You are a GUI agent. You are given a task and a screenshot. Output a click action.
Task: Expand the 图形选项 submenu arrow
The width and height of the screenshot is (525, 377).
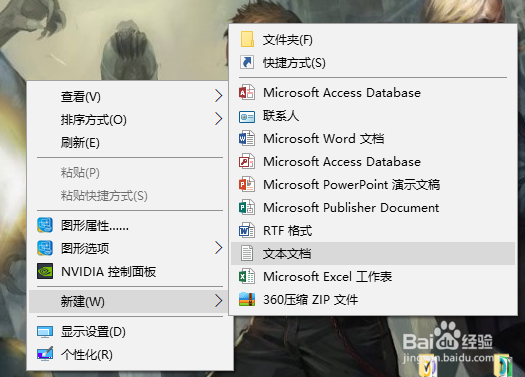click(x=218, y=248)
